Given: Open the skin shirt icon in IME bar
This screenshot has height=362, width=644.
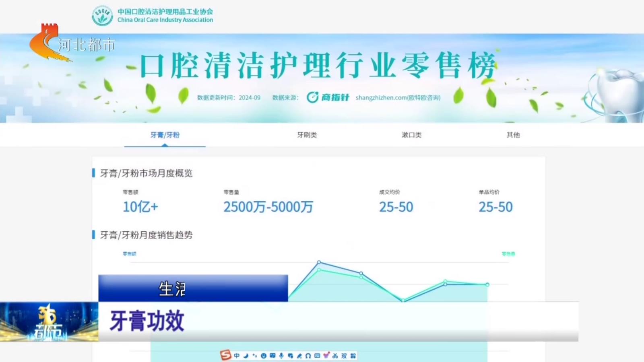Looking at the screenshot, I should pyautogui.click(x=326, y=355).
